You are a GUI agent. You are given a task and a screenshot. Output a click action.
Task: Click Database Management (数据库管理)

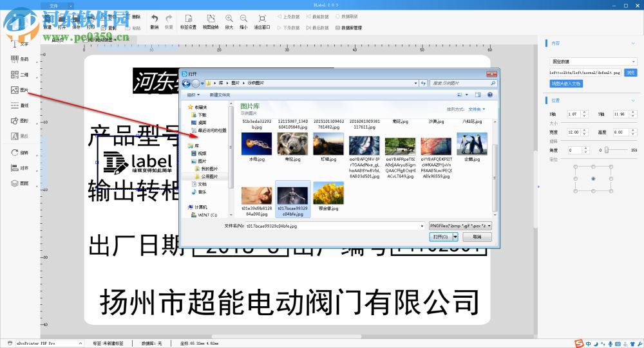348,28
